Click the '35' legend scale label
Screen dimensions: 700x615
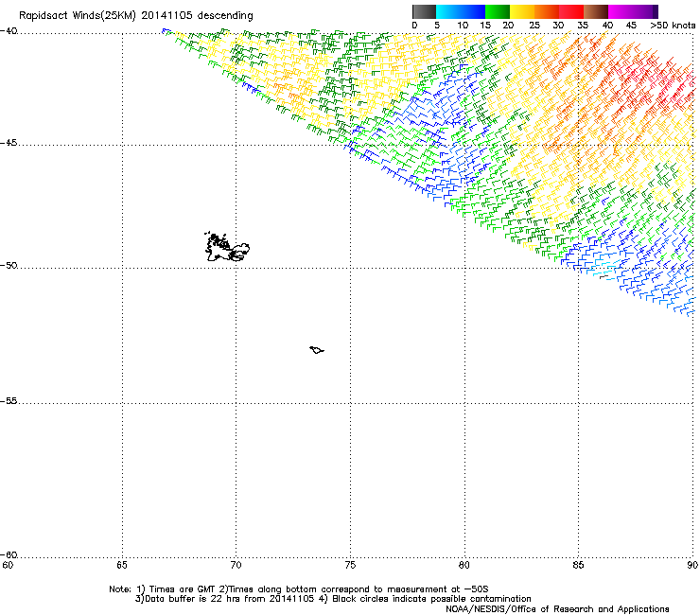(x=583, y=26)
